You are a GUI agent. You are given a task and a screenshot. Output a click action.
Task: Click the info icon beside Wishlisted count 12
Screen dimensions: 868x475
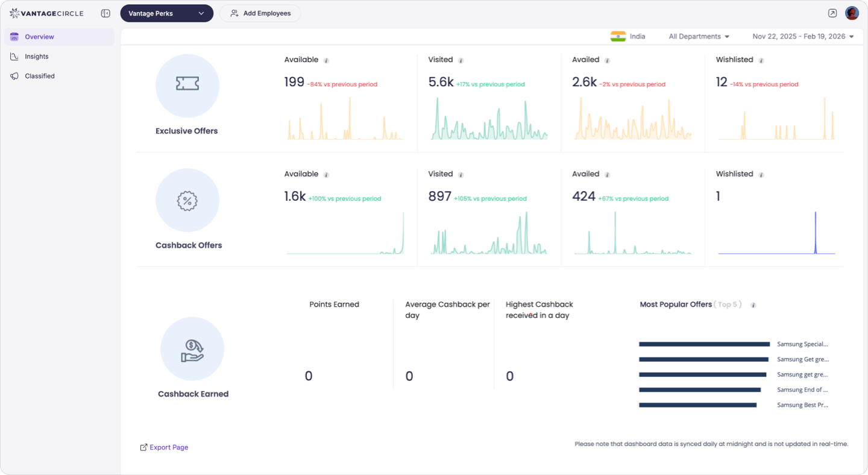pos(761,60)
